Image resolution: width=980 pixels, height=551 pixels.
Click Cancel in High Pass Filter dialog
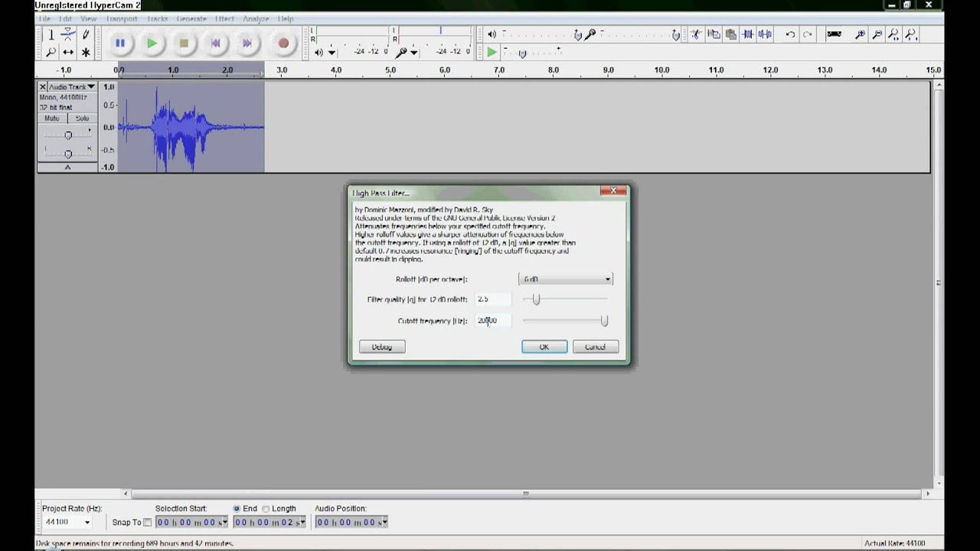pos(596,347)
